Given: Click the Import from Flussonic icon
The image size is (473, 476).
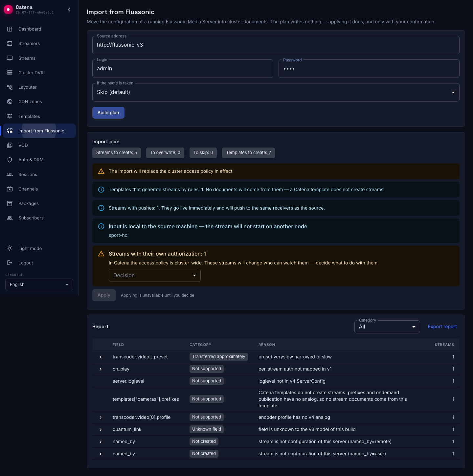Looking at the screenshot, I should (x=10, y=131).
